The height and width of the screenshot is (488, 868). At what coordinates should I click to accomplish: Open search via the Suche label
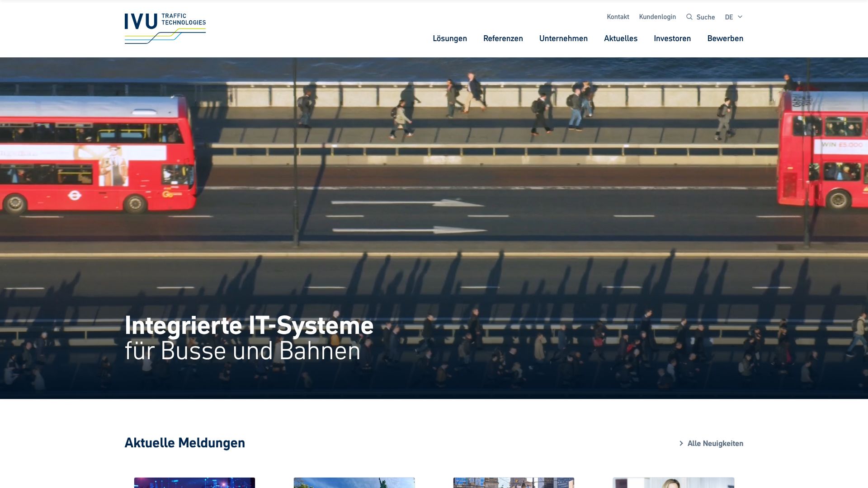click(x=705, y=17)
